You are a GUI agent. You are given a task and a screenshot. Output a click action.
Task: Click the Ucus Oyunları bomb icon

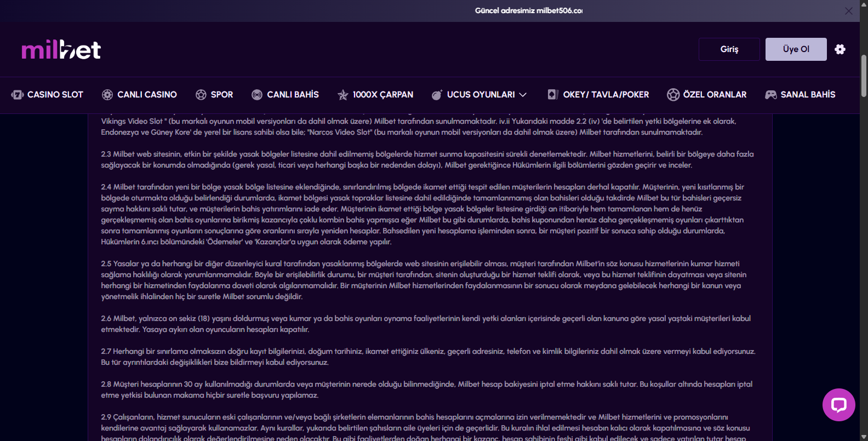click(437, 95)
